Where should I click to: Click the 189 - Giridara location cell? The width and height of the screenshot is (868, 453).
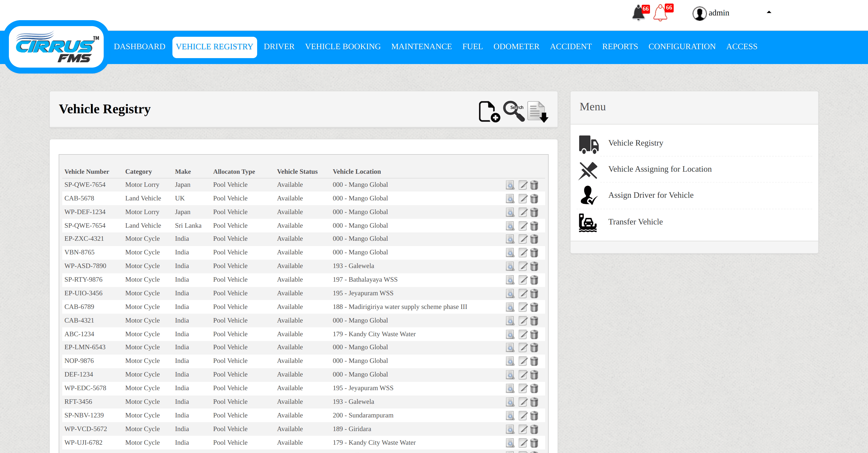tap(352, 429)
